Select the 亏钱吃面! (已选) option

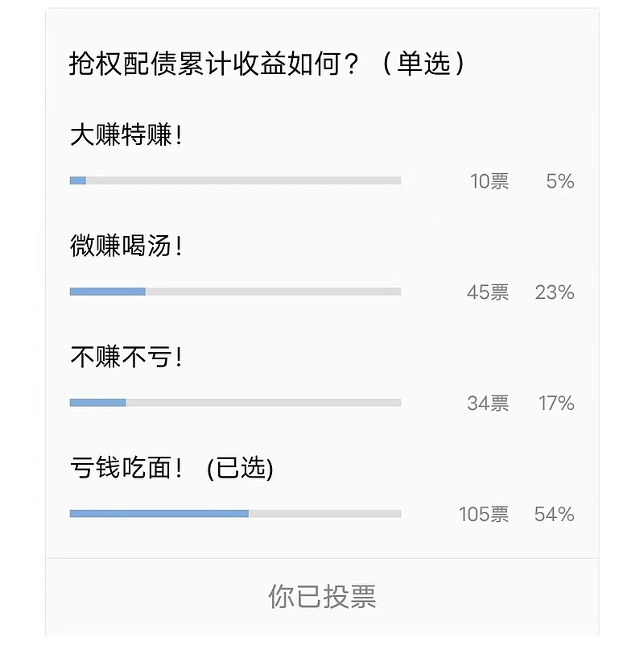[171, 468]
